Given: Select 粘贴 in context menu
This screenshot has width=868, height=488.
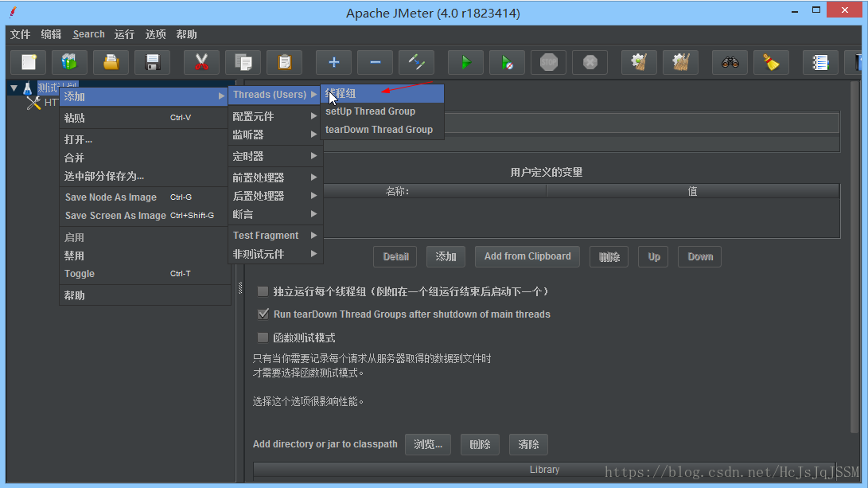Looking at the screenshot, I should click(143, 118).
